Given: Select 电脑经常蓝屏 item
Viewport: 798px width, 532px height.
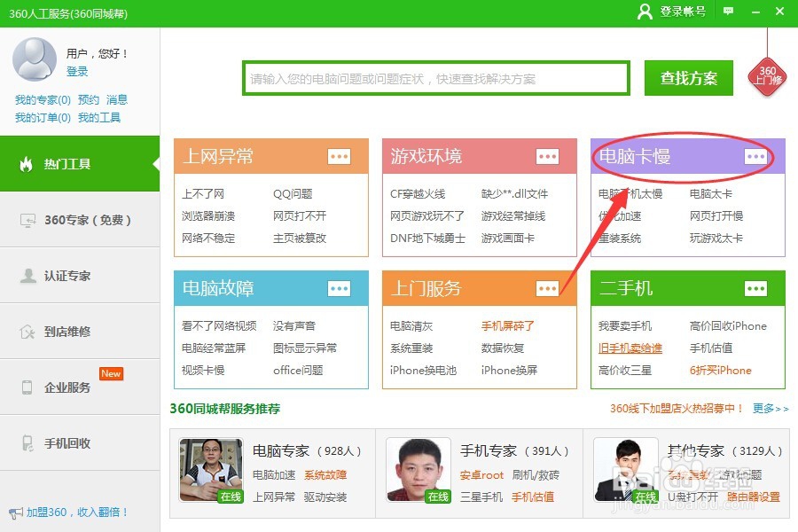Looking at the screenshot, I should (x=214, y=348).
